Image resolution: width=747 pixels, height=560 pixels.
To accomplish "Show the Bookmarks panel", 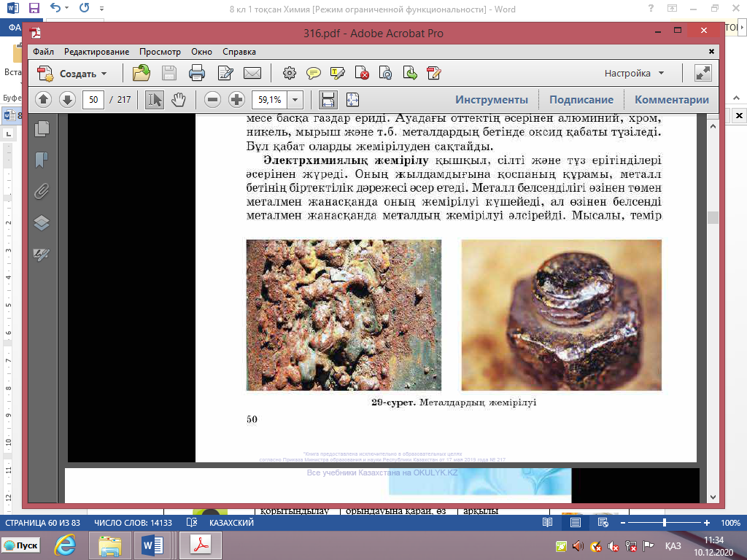I will [x=42, y=160].
